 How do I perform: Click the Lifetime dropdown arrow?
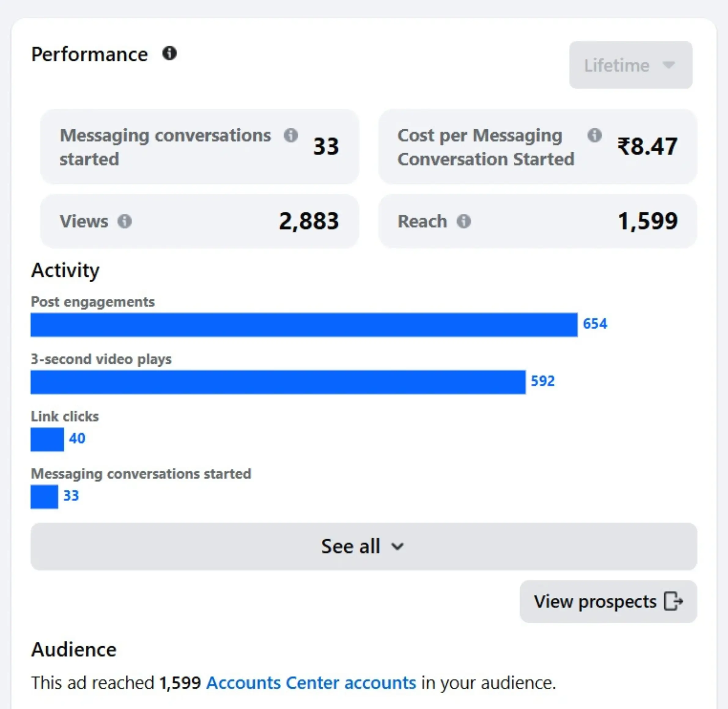pos(669,65)
